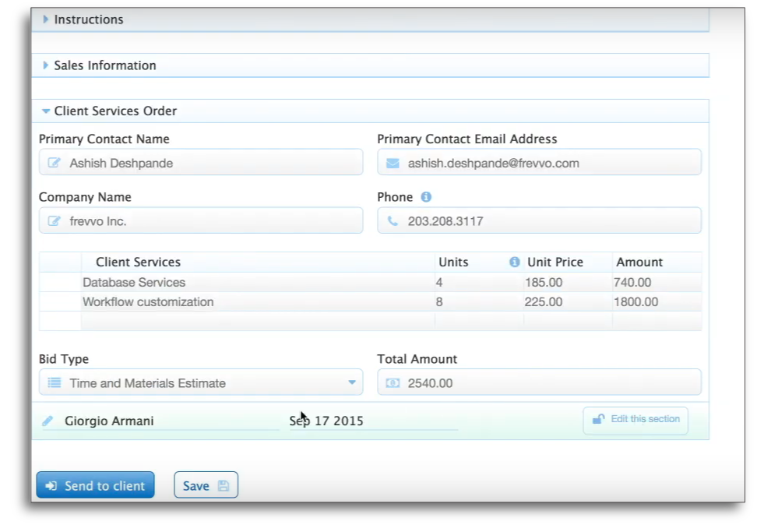Click the Amount 1800.00 cell
This screenshot has height=532, width=757.
point(657,301)
